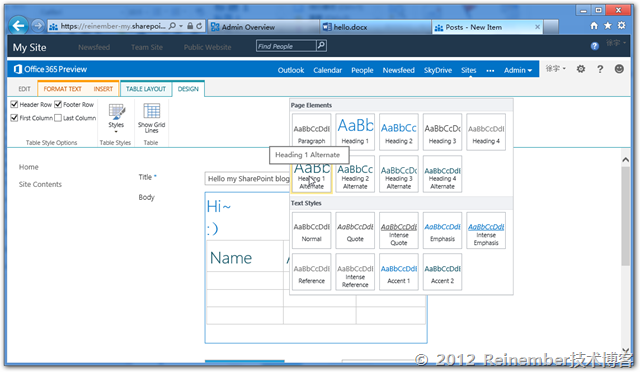Apply Heading 3 Alternate style
The width and height of the screenshot is (640, 372).
pos(399,174)
